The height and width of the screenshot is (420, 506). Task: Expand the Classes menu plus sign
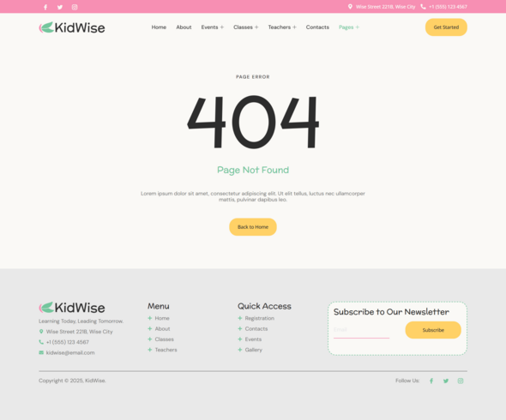click(256, 27)
